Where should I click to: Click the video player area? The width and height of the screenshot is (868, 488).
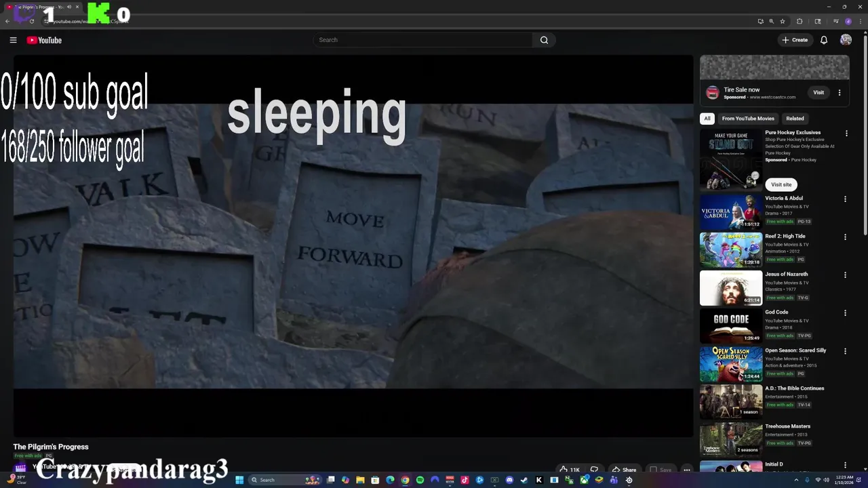click(353, 246)
